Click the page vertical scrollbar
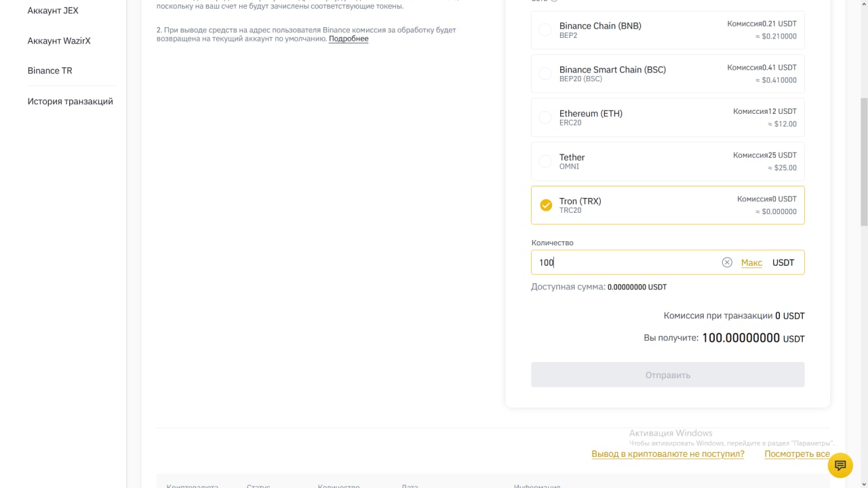This screenshot has width=868, height=488. [863, 163]
